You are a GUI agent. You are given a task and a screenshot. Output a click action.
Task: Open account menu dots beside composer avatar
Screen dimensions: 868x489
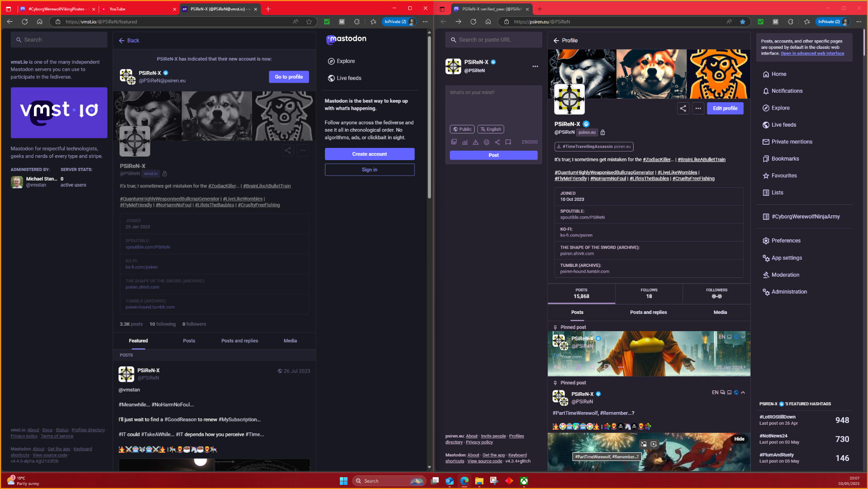(535, 66)
